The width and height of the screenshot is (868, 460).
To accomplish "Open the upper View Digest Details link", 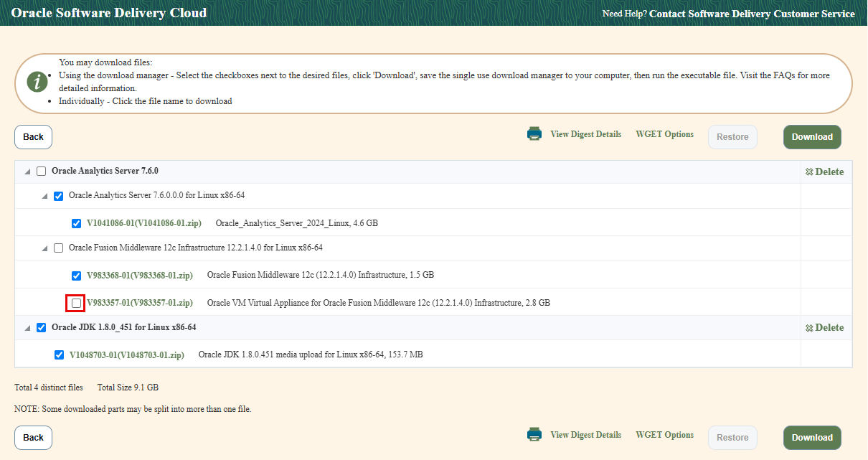I will coord(585,134).
